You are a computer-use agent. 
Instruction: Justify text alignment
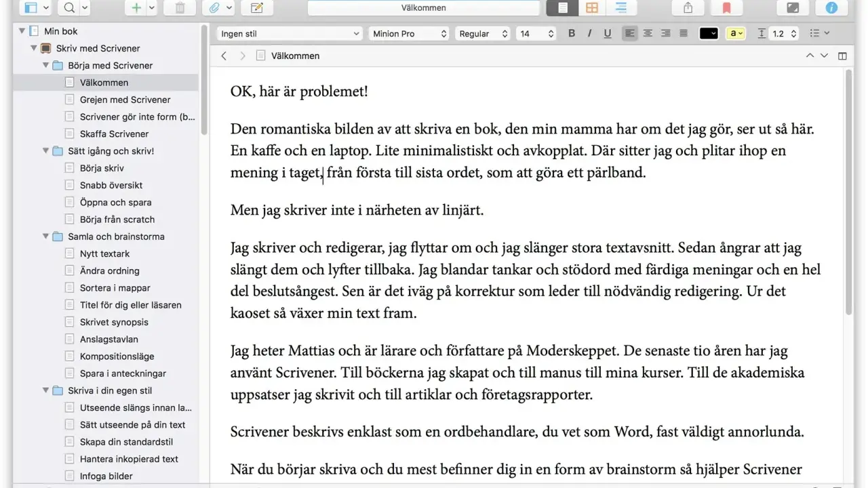[x=684, y=34]
